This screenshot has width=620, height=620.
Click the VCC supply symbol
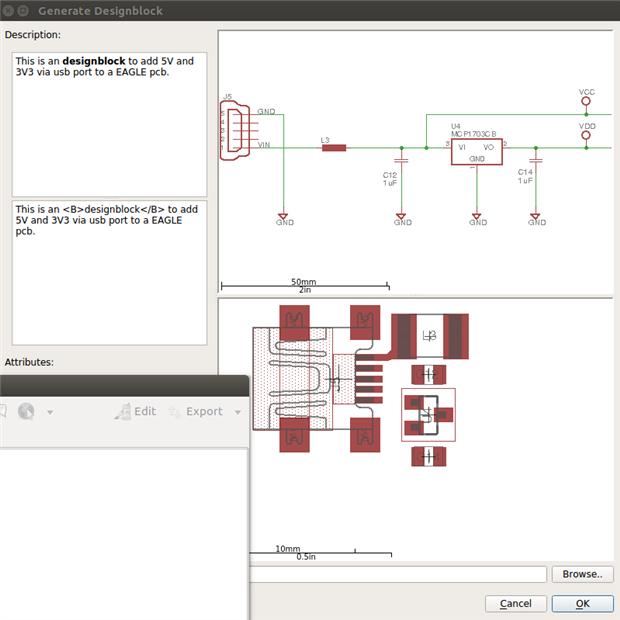coord(587,101)
